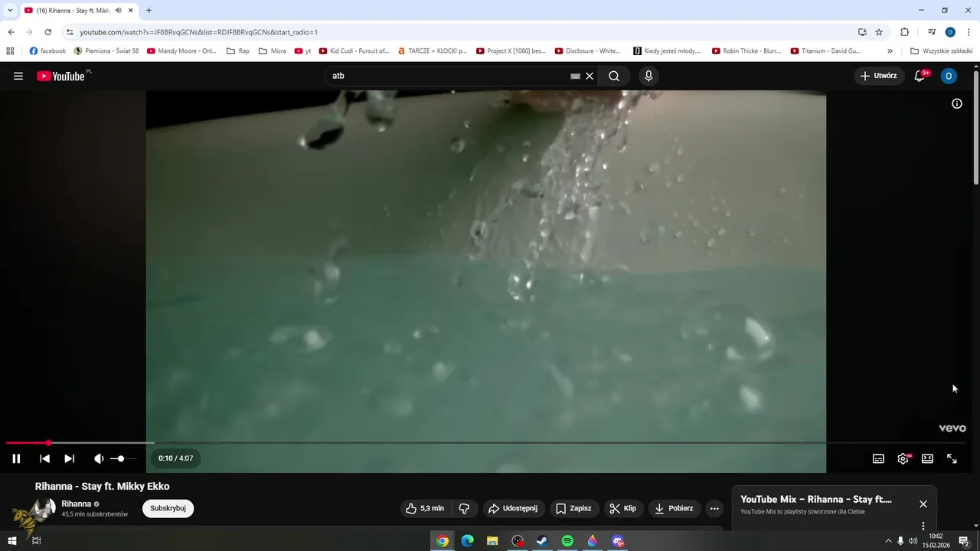Open more actions three-dot menu
Viewport: 980px width, 551px height.
coord(714,508)
